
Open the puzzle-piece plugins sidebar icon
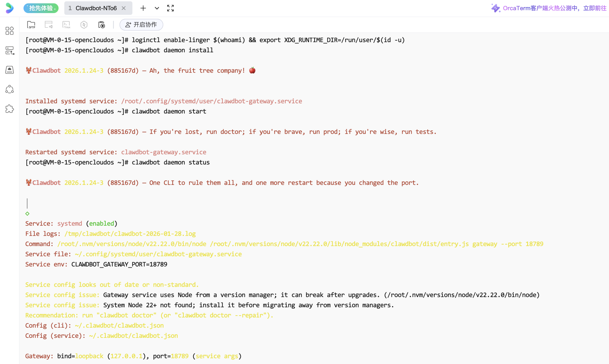(x=10, y=109)
